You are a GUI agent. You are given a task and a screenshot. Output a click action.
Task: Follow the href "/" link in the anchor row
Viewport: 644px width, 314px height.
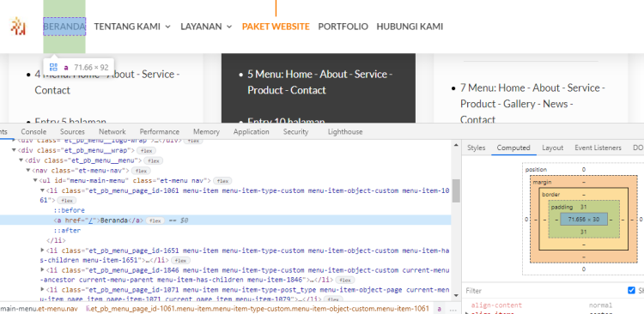(91, 220)
